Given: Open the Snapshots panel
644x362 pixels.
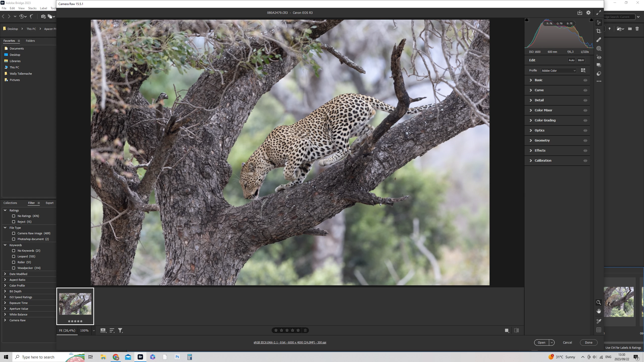Looking at the screenshot, I should coord(599,65).
